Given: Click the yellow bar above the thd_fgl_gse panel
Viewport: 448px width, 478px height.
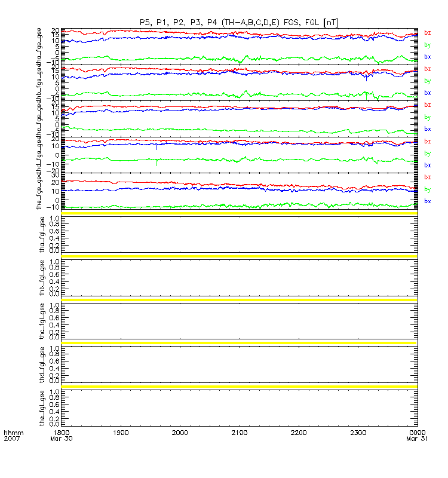Looking at the screenshot, I should pyautogui.click(x=240, y=343).
